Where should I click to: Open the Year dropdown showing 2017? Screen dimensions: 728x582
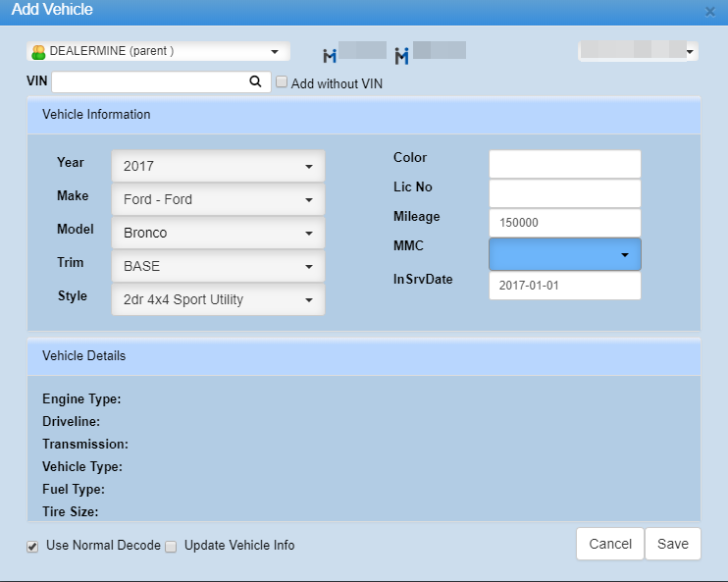pos(218,167)
